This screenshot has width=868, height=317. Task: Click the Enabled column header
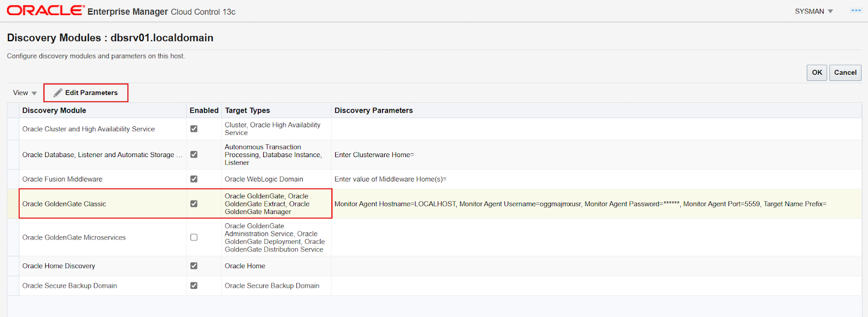(204, 111)
